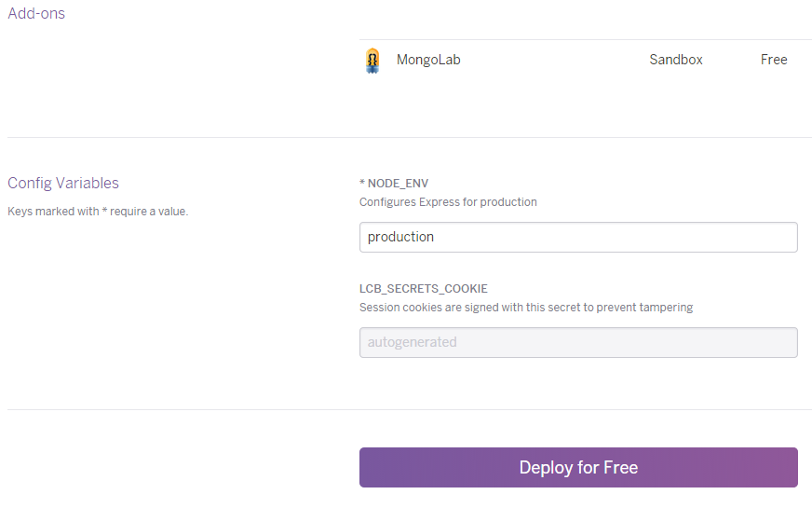Select the MongoLab add-on name

[x=428, y=60]
